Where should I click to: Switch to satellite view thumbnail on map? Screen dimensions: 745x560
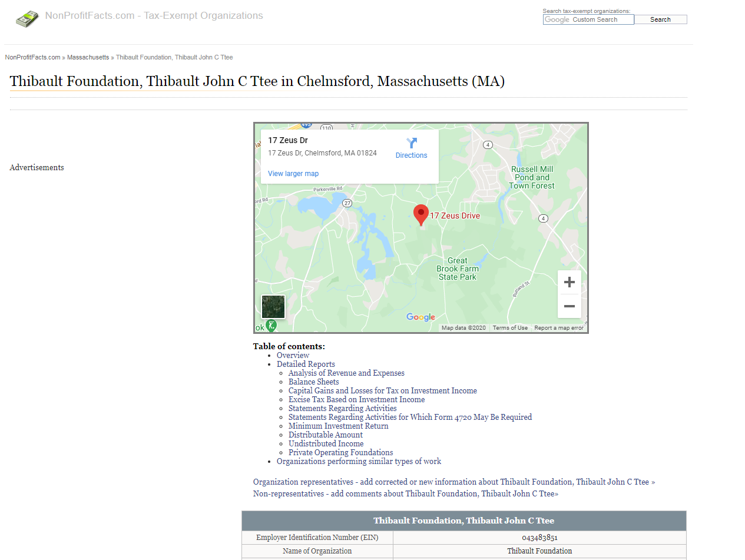pyautogui.click(x=273, y=307)
